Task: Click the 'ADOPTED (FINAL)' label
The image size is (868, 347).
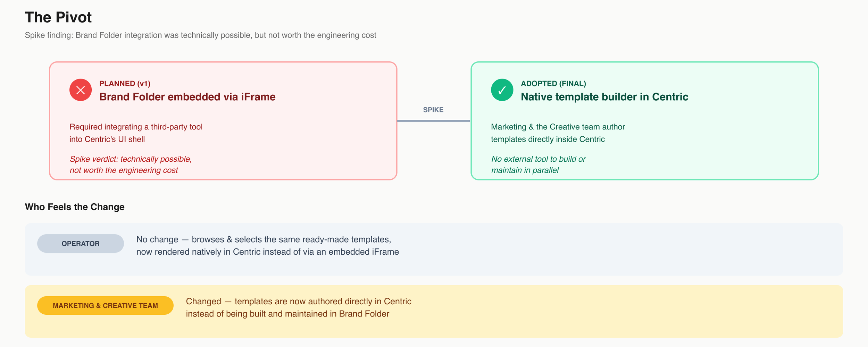Action: pyautogui.click(x=553, y=84)
